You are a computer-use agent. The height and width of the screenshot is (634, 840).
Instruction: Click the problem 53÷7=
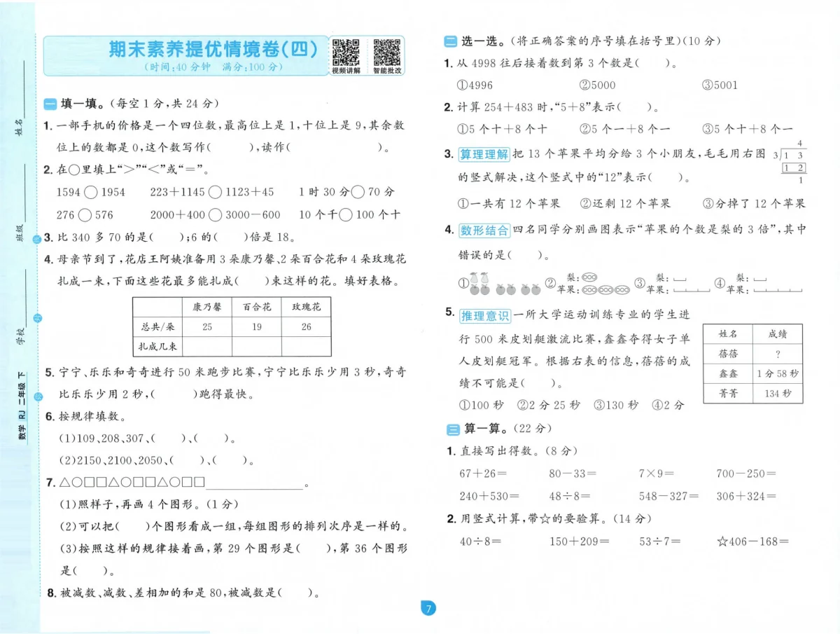click(x=659, y=541)
